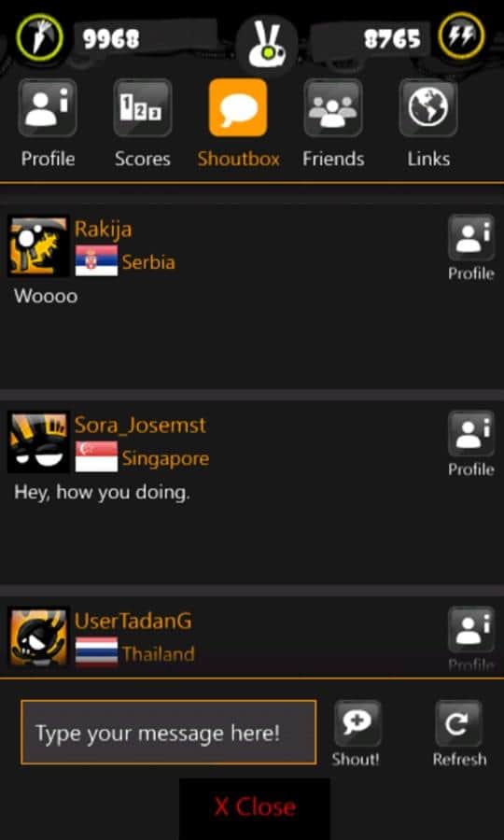The width and height of the screenshot is (504, 840).
Task: Tap the carrot icon beside 9968
Action: pyautogui.click(x=39, y=37)
